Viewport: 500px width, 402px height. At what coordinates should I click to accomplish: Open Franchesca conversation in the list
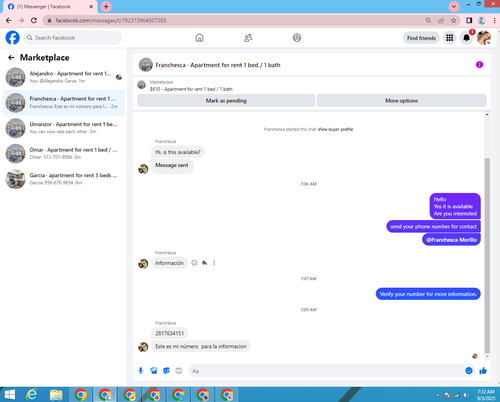click(63, 102)
